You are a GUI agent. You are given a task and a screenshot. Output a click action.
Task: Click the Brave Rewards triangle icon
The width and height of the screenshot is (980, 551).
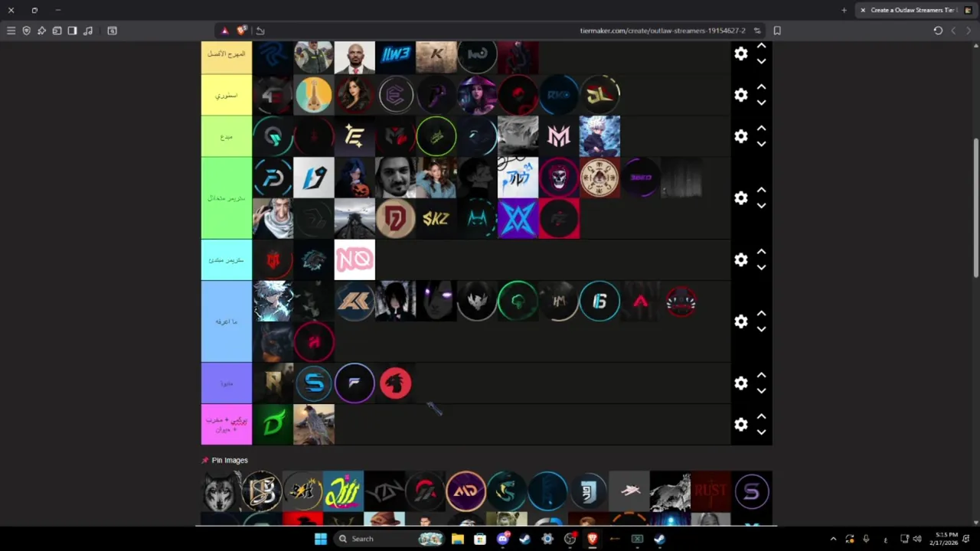tap(224, 31)
